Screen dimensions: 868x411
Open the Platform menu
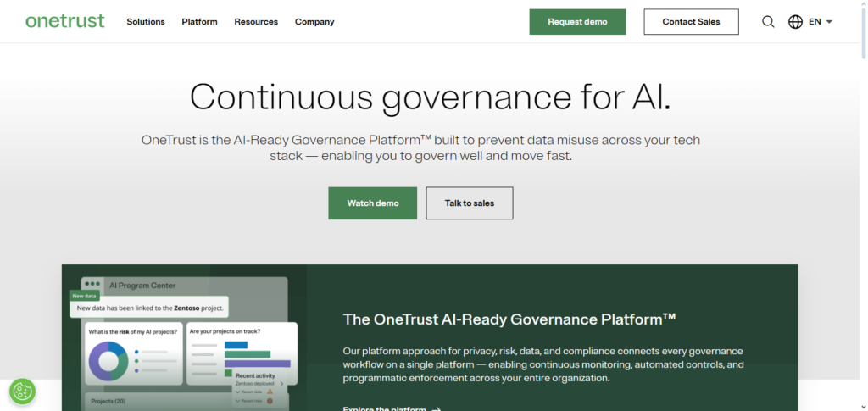click(x=199, y=22)
